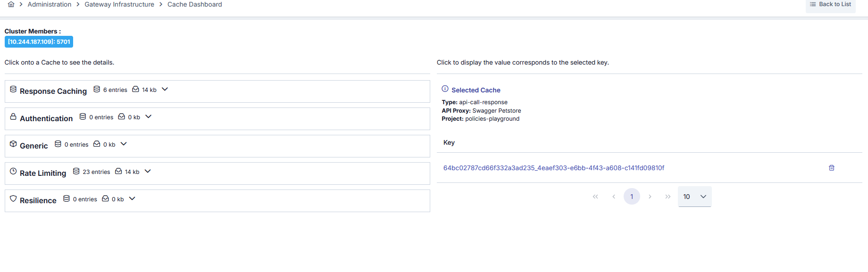Image resolution: width=868 pixels, height=272 pixels.
Task: Click the home breadcrumb icon
Action: tap(11, 4)
